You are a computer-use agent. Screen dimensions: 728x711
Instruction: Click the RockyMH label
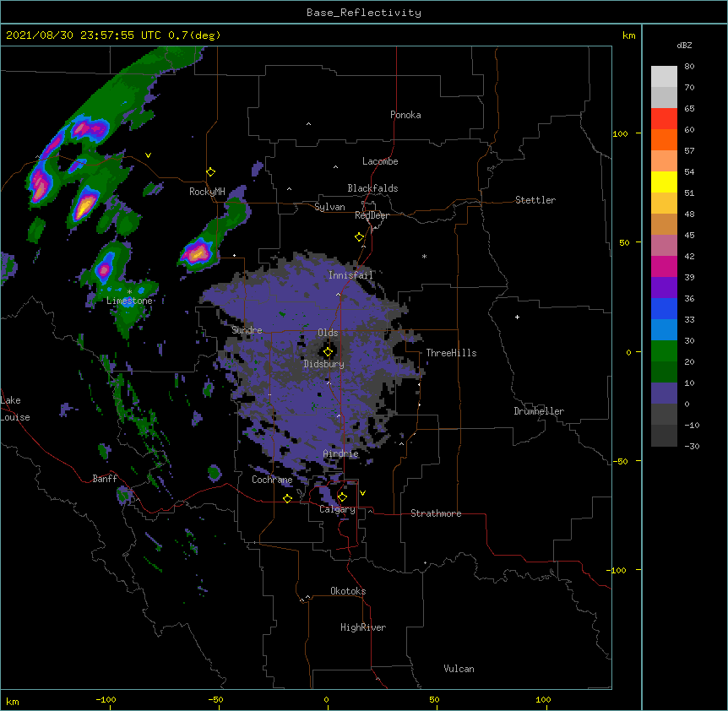coord(207,192)
